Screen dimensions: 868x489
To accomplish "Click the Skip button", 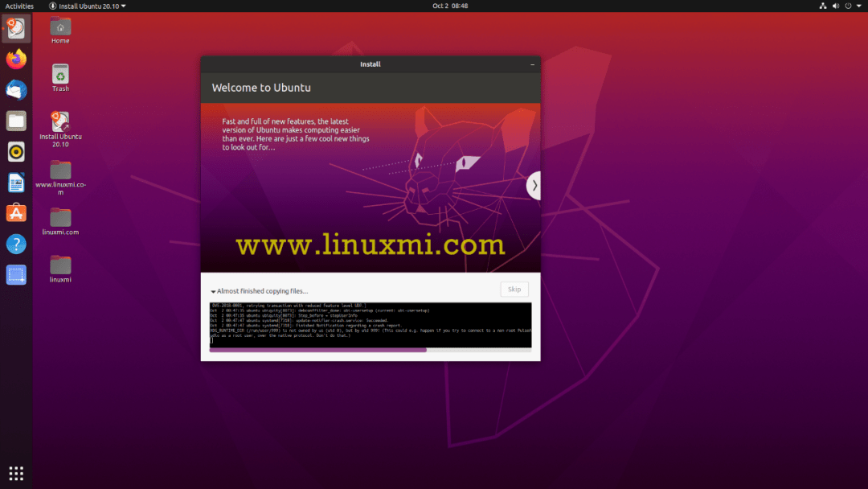I will point(514,289).
